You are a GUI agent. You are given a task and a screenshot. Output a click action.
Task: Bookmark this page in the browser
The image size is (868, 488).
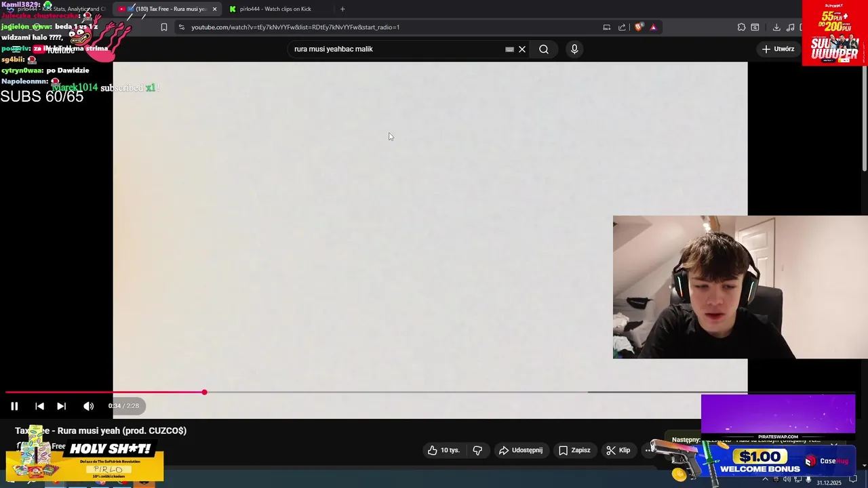(x=163, y=27)
